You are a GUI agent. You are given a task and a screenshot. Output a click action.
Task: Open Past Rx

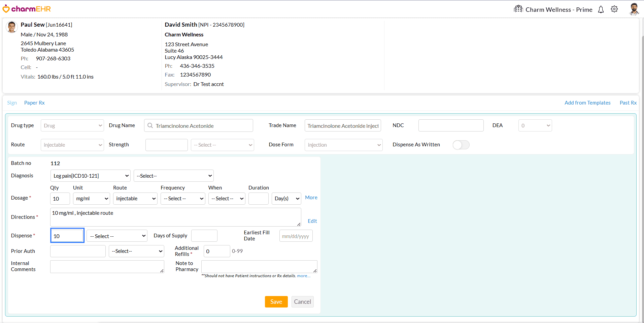click(x=628, y=103)
